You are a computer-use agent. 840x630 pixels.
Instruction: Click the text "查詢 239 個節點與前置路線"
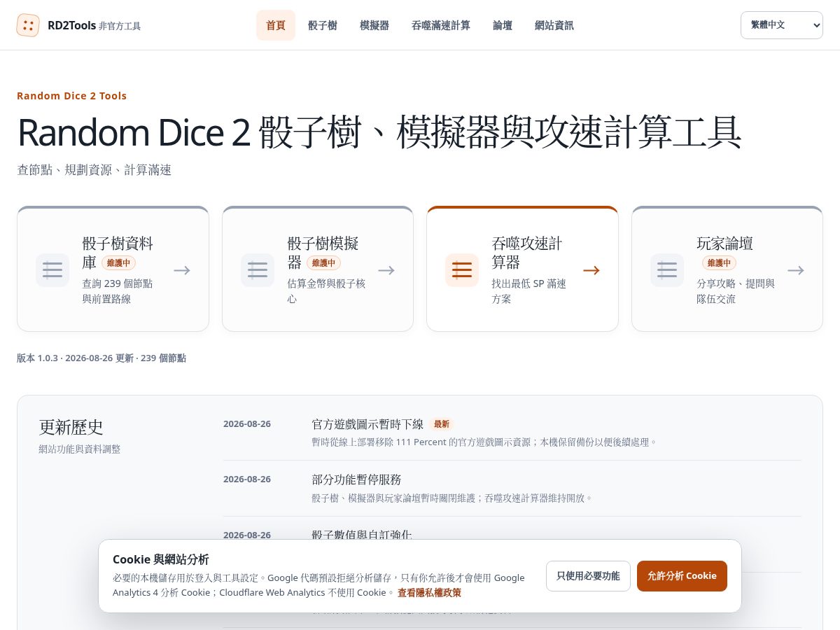coord(117,291)
